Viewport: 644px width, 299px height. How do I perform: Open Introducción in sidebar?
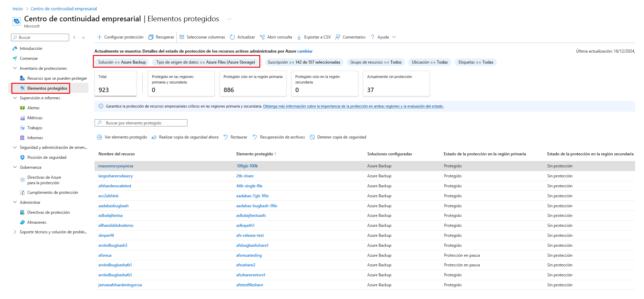[x=31, y=48]
